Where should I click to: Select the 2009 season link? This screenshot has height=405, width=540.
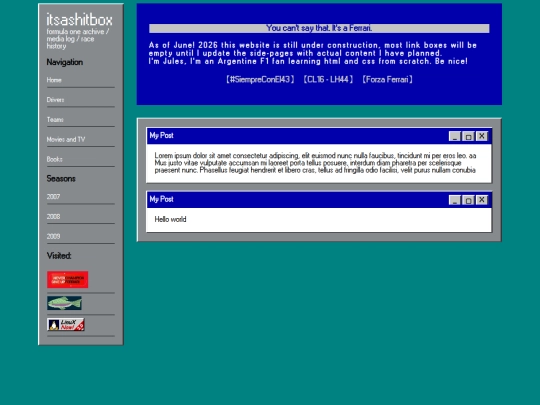tap(53, 236)
